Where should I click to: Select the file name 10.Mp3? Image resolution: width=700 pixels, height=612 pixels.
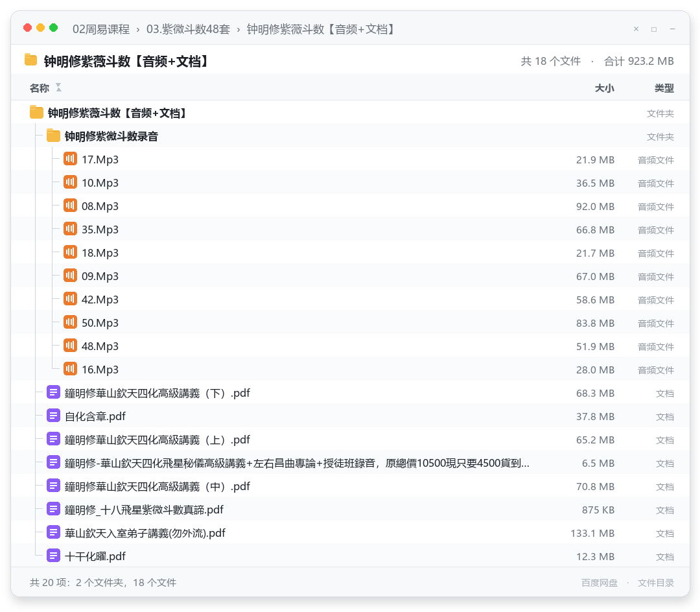click(100, 183)
